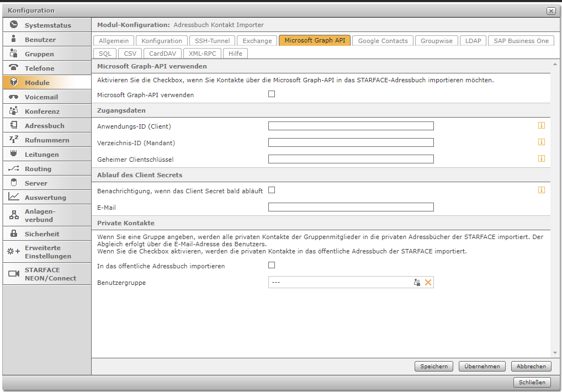This screenshot has height=392, width=562.
Task: Open Systemstatus in the sidebar
Action: tap(47, 25)
